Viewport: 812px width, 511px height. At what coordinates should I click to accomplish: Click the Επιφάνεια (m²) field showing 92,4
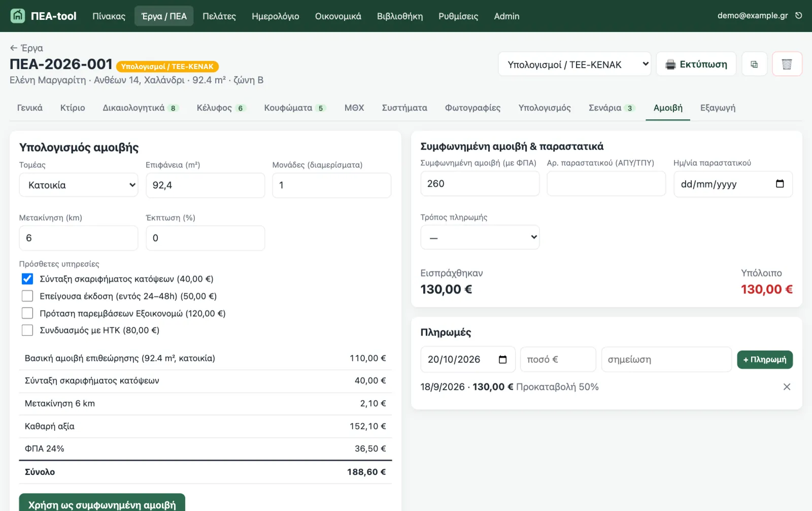[x=206, y=185]
